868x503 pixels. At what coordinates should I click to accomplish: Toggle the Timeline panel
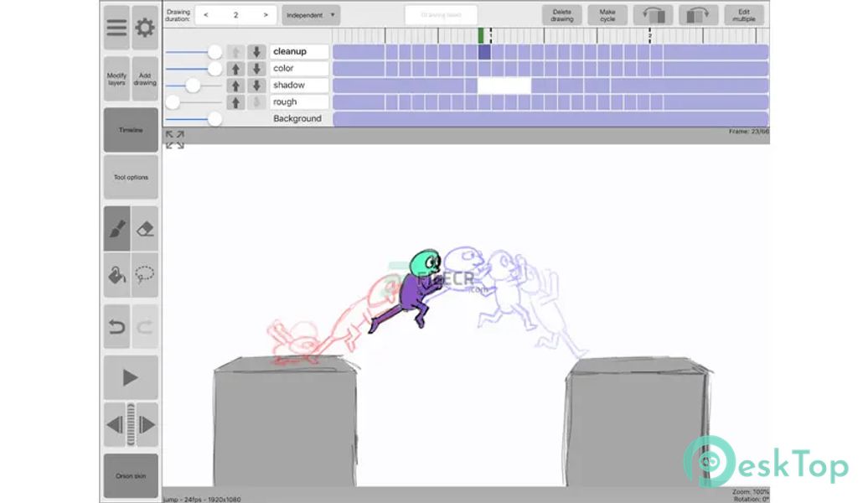(x=131, y=130)
